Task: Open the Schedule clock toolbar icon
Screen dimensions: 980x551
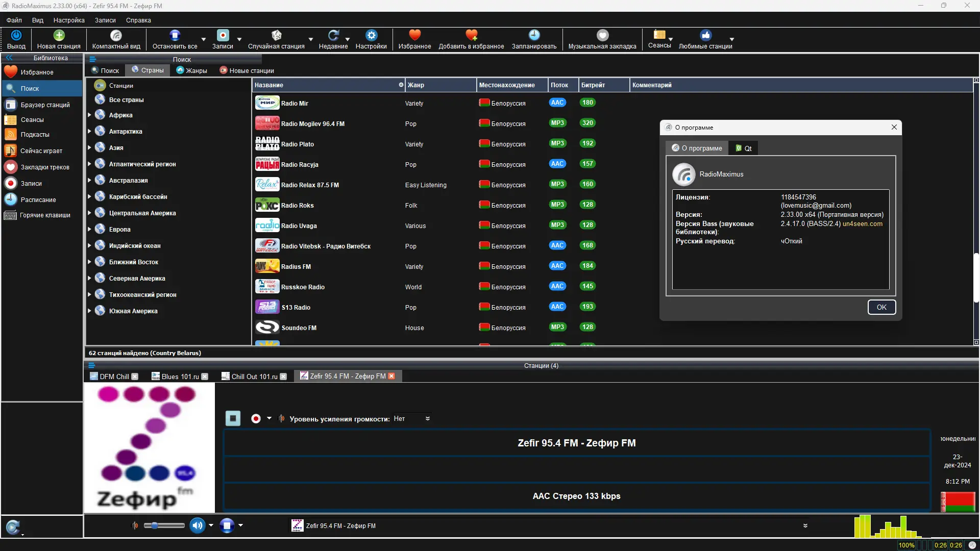Action: [534, 36]
